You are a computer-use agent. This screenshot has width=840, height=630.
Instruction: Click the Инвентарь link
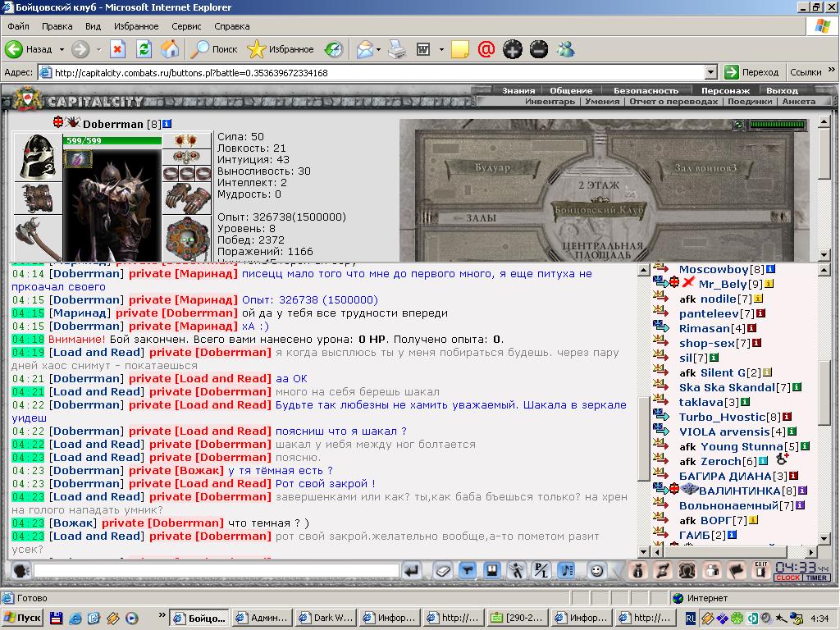tap(550, 101)
